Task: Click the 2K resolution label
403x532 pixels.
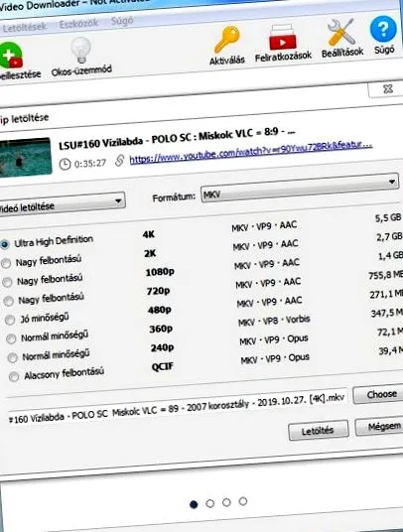Action: click(150, 253)
